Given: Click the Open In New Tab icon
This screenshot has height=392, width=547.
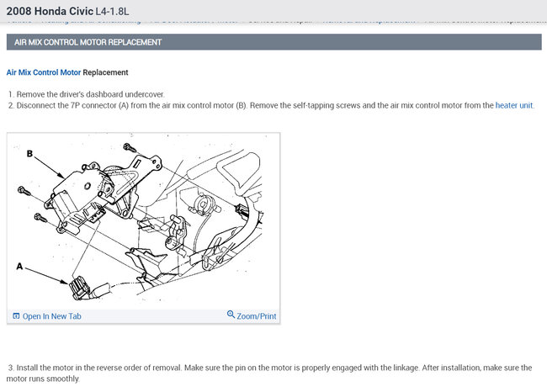Looking at the screenshot, I should (16, 316).
